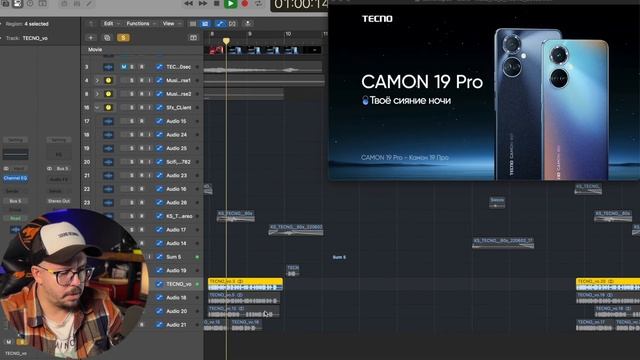Click the yellow TECNO_vo region at right edge
640x360 pixels.
(x=608, y=284)
